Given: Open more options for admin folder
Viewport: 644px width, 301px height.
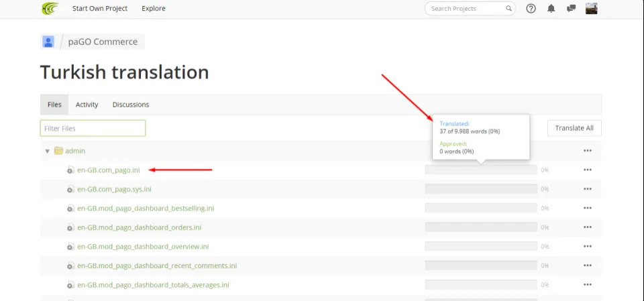Looking at the screenshot, I should (588, 151).
